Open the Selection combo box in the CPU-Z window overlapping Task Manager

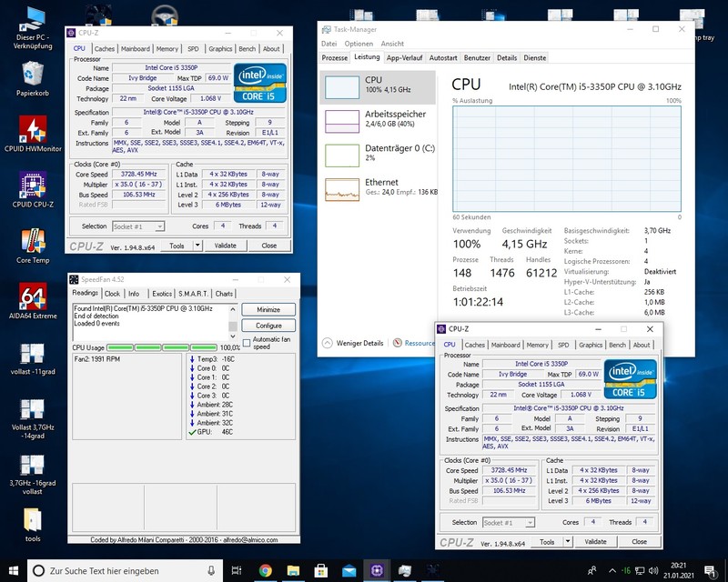[x=509, y=523]
